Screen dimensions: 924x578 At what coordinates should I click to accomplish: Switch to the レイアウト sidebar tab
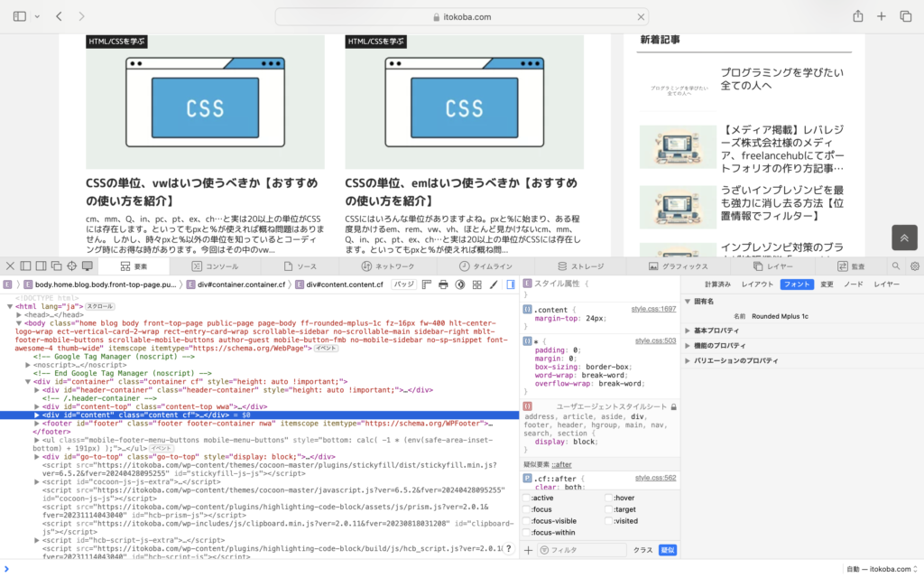(757, 284)
